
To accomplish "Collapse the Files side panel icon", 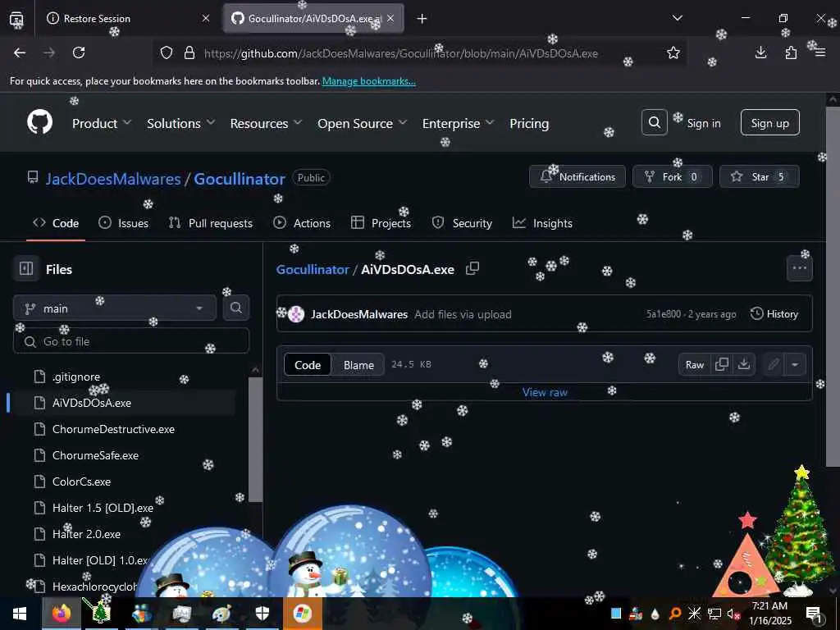I will (26, 268).
